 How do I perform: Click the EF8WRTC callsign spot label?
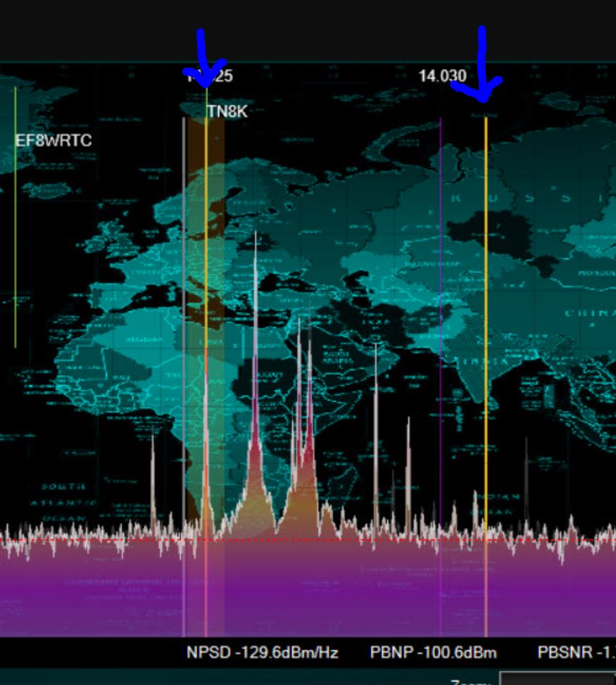(54, 140)
